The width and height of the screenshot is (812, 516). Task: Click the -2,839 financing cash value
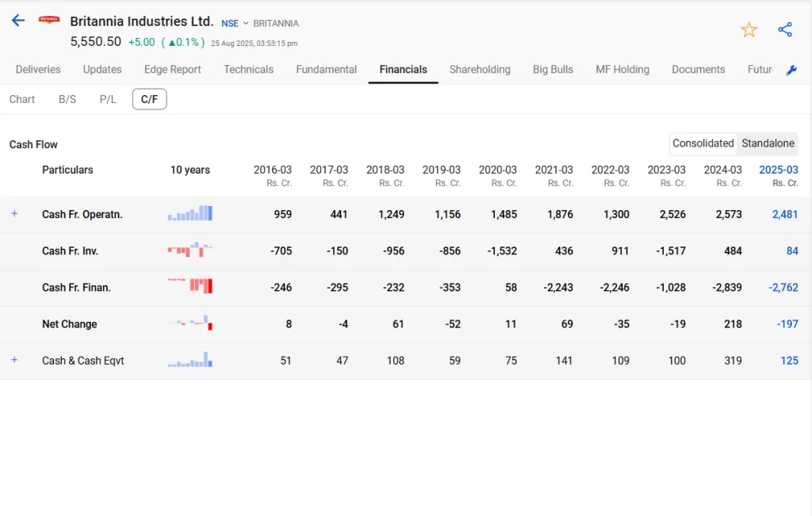pyautogui.click(x=727, y=288)
